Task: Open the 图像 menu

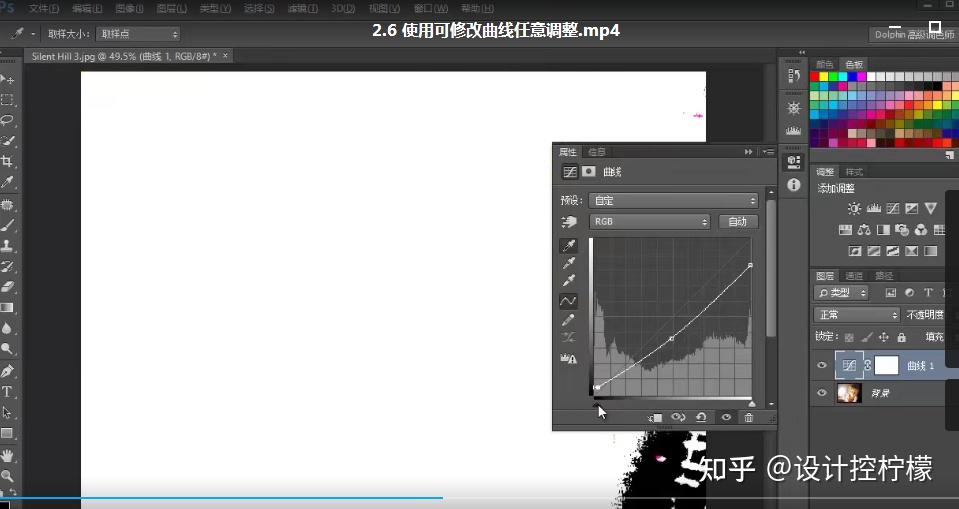Action: click(129, 9)
